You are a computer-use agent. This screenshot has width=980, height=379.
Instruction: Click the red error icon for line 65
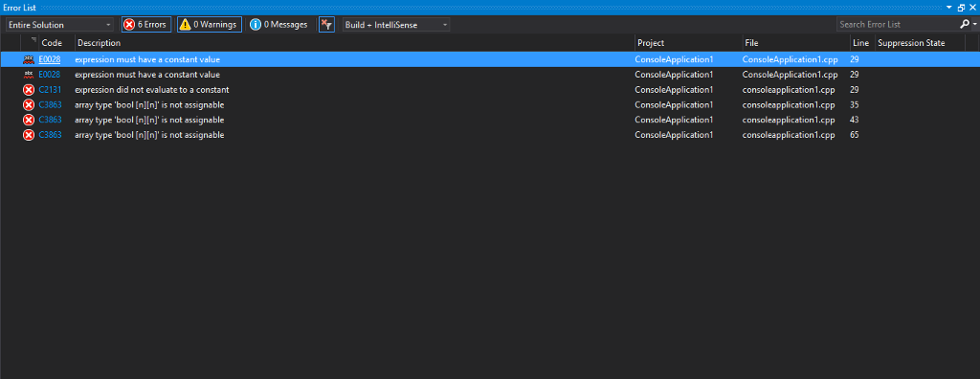pyautogui.click(x=29, y=135)
